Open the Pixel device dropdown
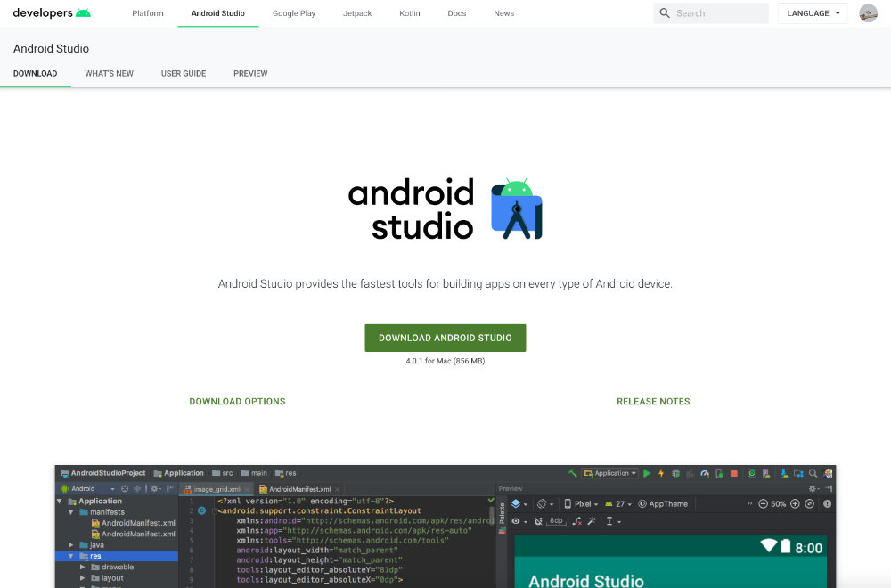The image size is (891, 588). coord(581,504)
